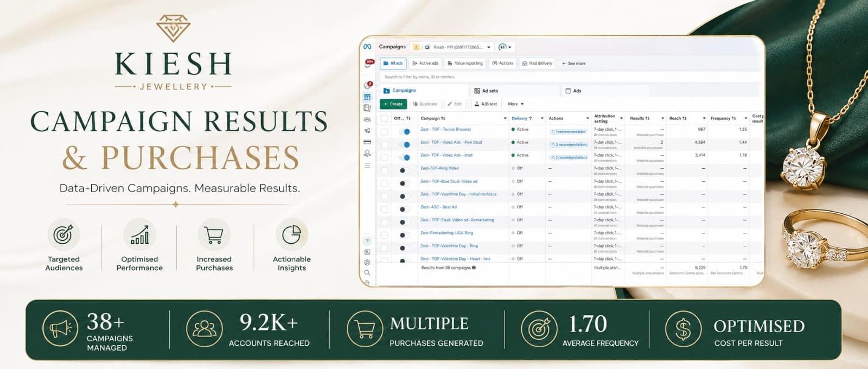The image size is (868, 369).
Task: Click the Edit button in the toolbar
Action: point(455,104)
